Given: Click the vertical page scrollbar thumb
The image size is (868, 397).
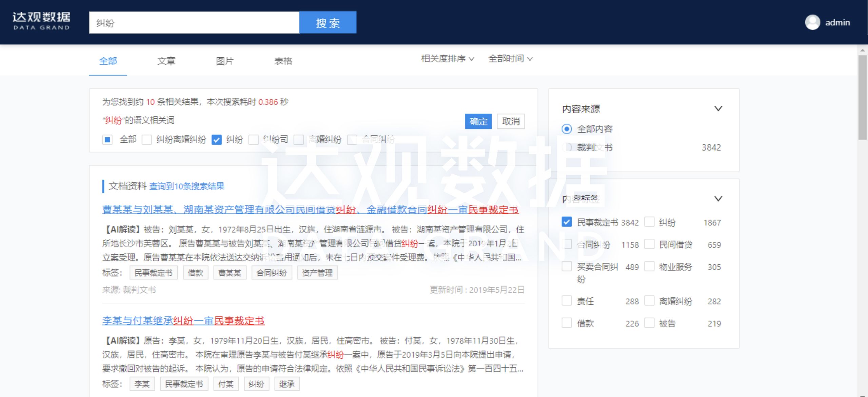Looking at the screenshot, I should [863, 97].
